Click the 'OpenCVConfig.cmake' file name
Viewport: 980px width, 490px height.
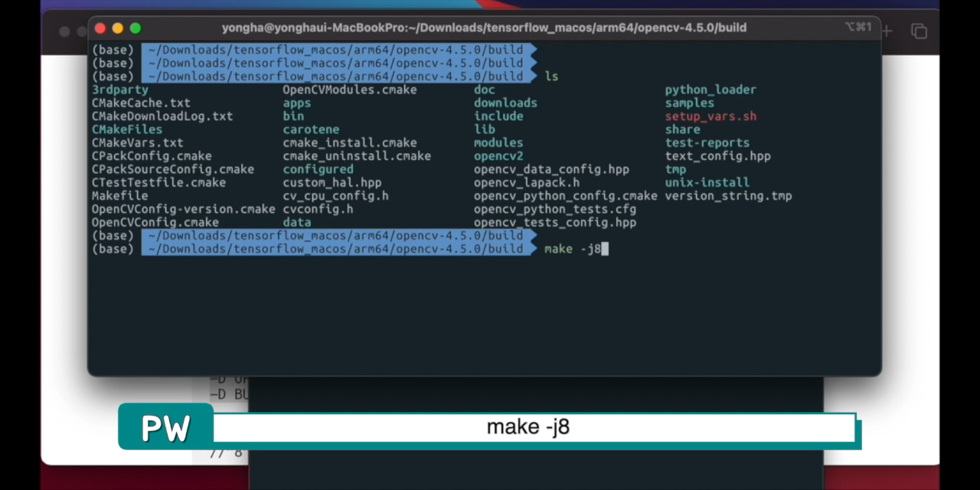(155, 223)
